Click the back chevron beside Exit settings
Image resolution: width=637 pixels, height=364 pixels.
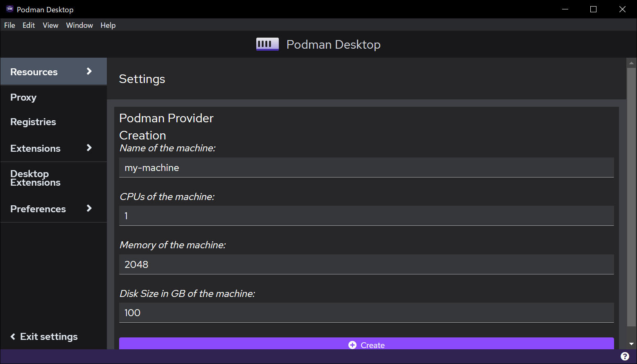13,337
